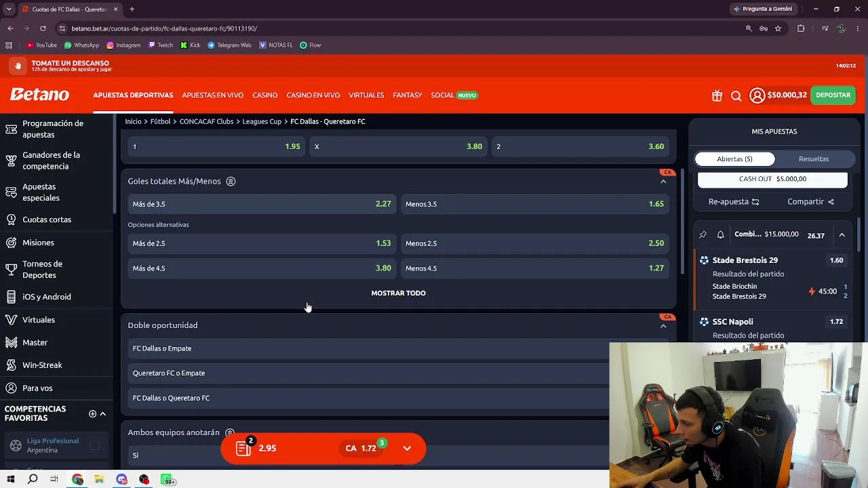Open the bet slip icon showing 2 selections

(x=244, y=448)
